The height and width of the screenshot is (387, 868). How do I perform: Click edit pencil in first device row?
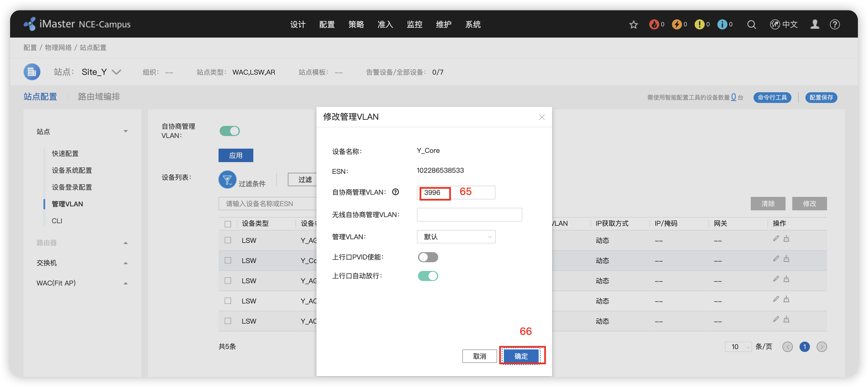[x=776, y=239]
